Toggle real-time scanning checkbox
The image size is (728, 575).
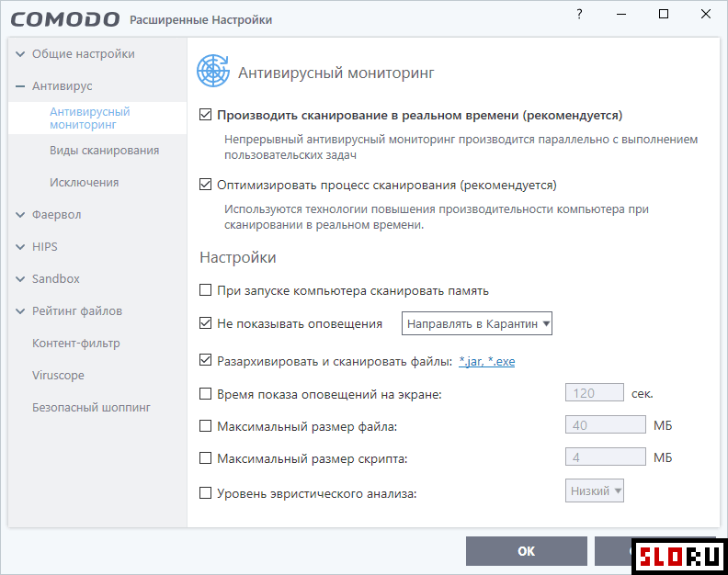click(x=205, y=115)
